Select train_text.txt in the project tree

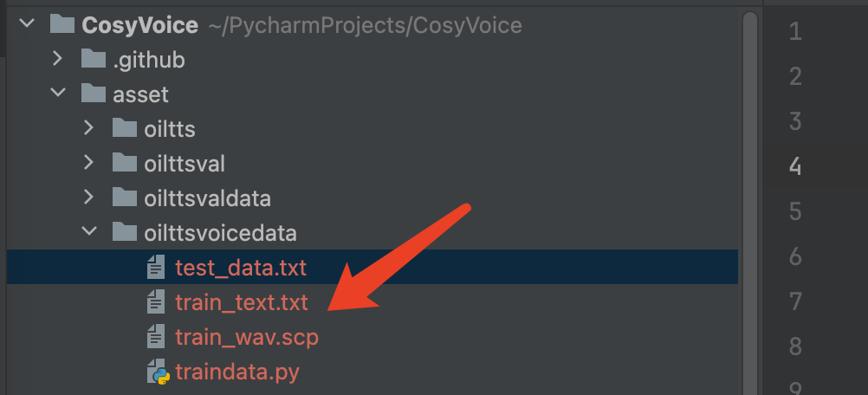pos(241,302)
